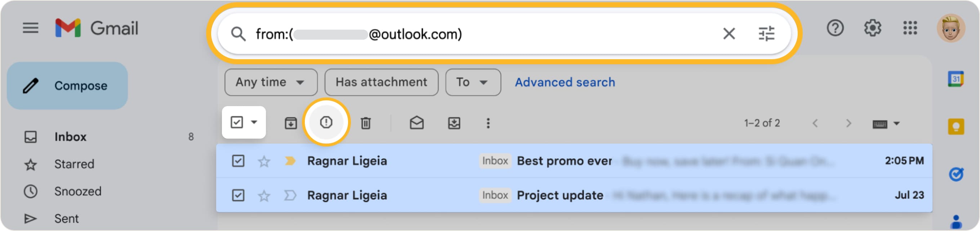
Task: Toggle the select-all messages checkbox
Action: point(237,123)
